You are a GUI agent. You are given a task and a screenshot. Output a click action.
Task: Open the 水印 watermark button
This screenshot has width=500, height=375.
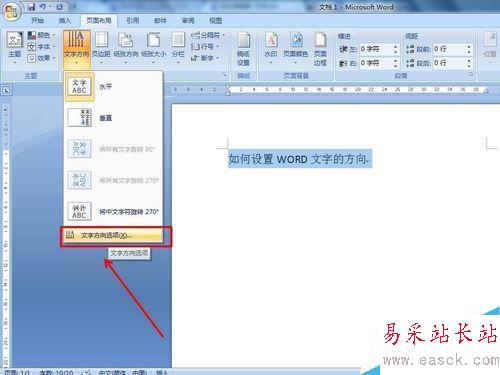tap(271, 47)
